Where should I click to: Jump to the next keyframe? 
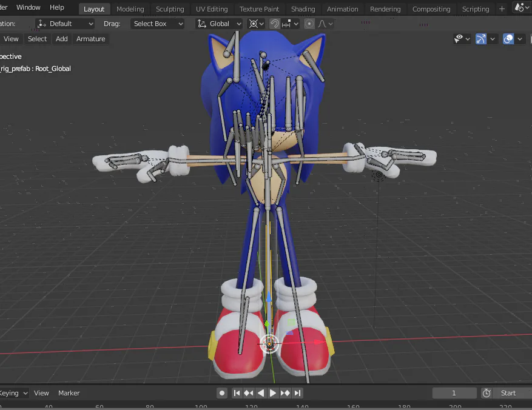(x=285, y=393)
